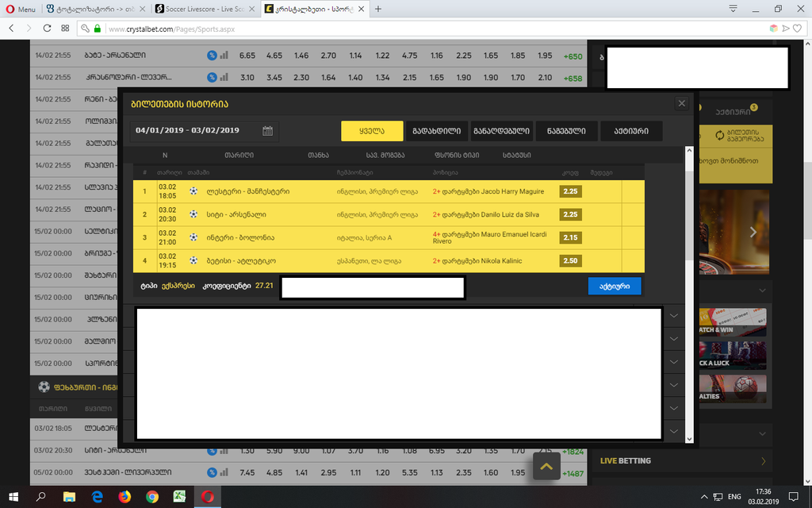812x508 pixels.
Task: Click the blue percent icon in the 14/02 ბათე - არსენალი row
Action: 212,56
